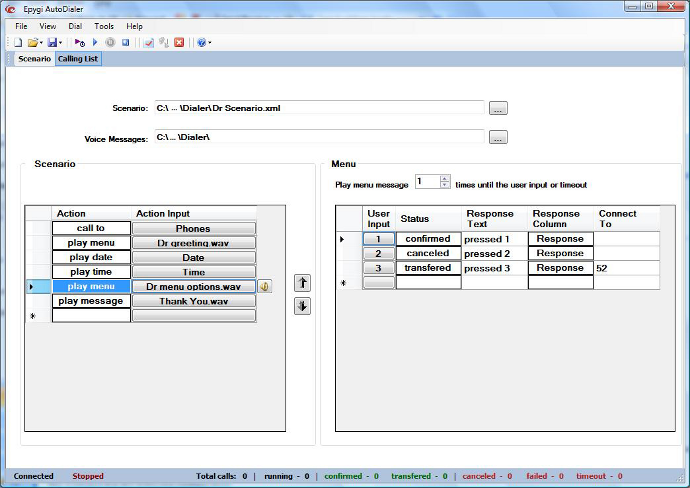690x488 pixels.
Task: Browse for the Voice Messages folder
Action: [x=498, y=137]
